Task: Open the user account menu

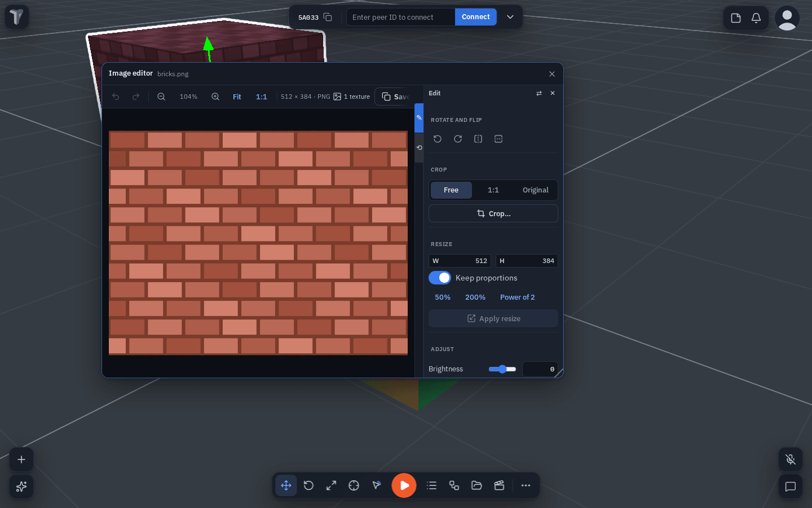Action: coord(787,18)
